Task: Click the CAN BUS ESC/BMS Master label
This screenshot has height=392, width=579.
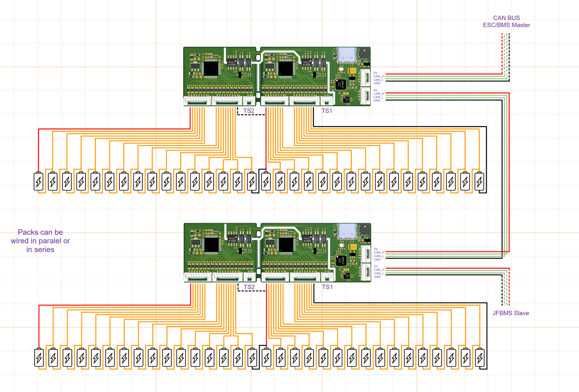Action: [x=506, y=22]
